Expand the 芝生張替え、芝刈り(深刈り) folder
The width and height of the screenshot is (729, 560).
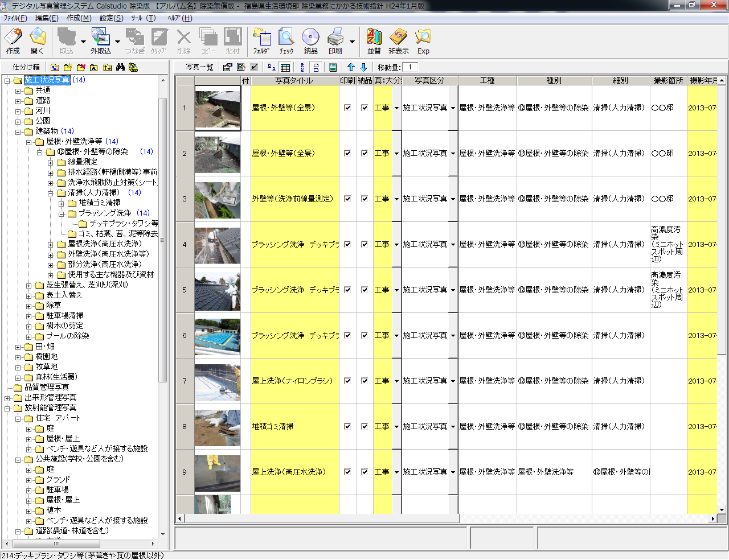click(29, 285)
